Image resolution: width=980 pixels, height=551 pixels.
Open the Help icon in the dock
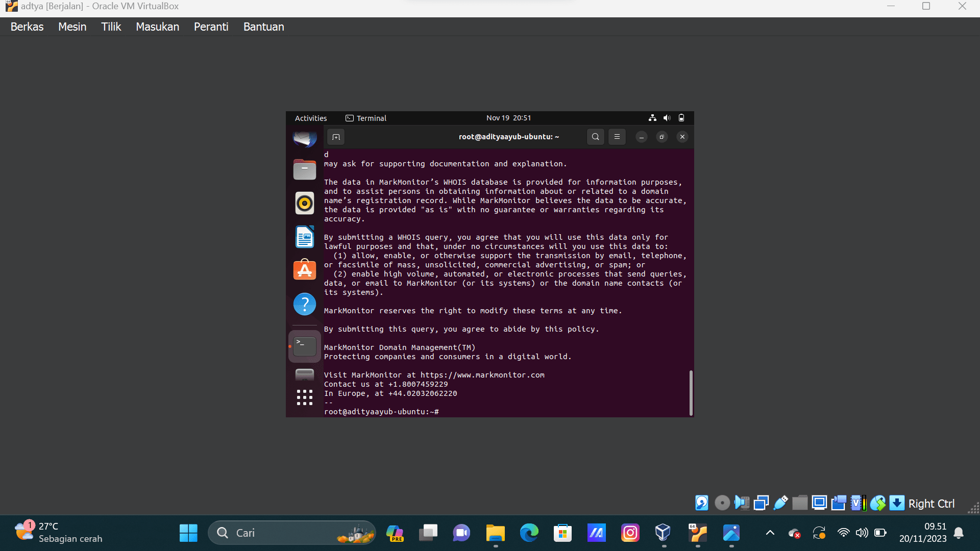(305, 304)
